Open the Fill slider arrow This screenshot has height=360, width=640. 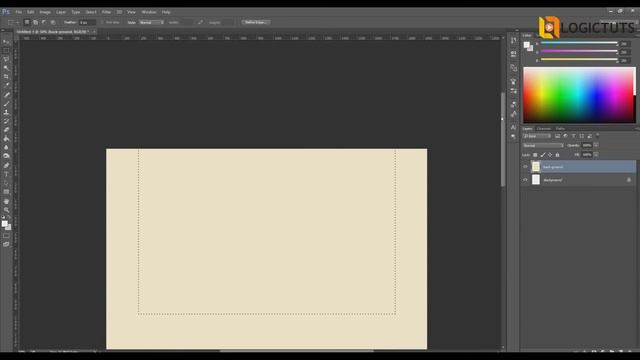(x=596, y=155)
